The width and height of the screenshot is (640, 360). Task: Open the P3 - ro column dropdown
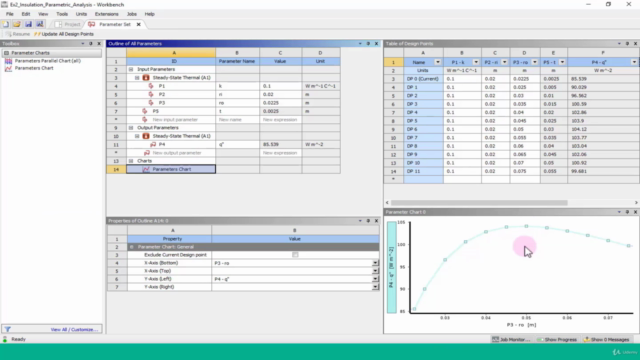534,62
